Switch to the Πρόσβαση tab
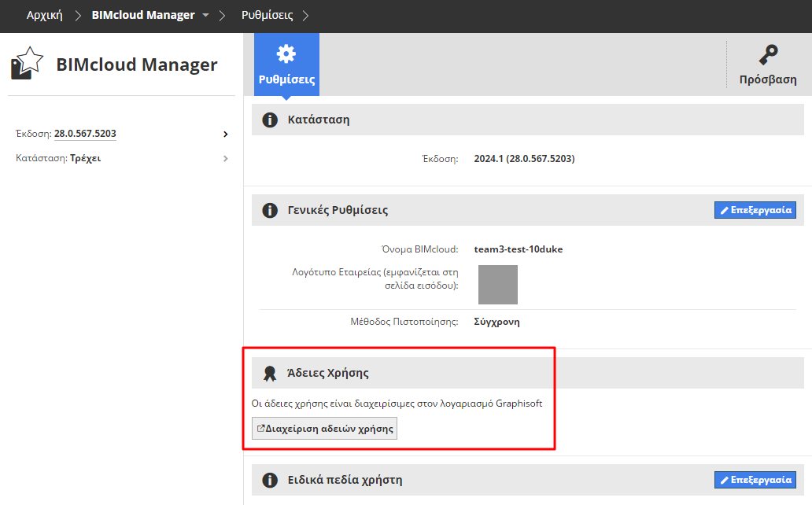Screen dimensions: 812x505 [768, 65]
